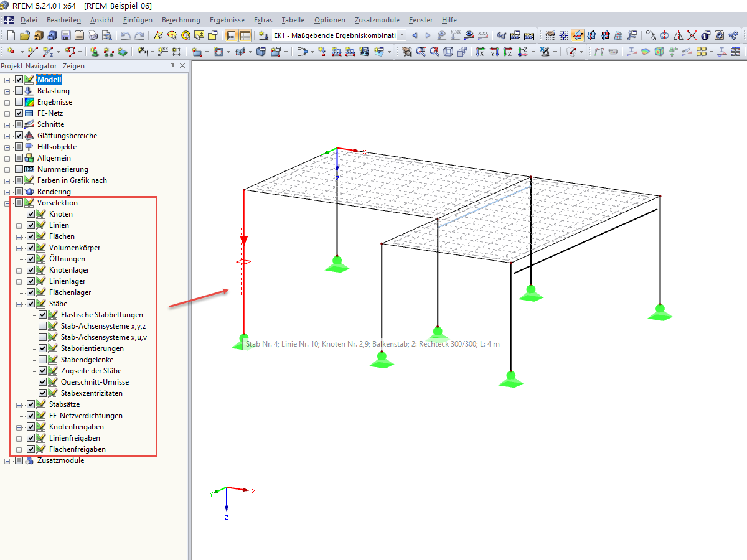The height and width of the screenshot is (560, 747).
Task: Select the FE-Netzverdichtungen tree item
Action: click(x=86, y=416)
